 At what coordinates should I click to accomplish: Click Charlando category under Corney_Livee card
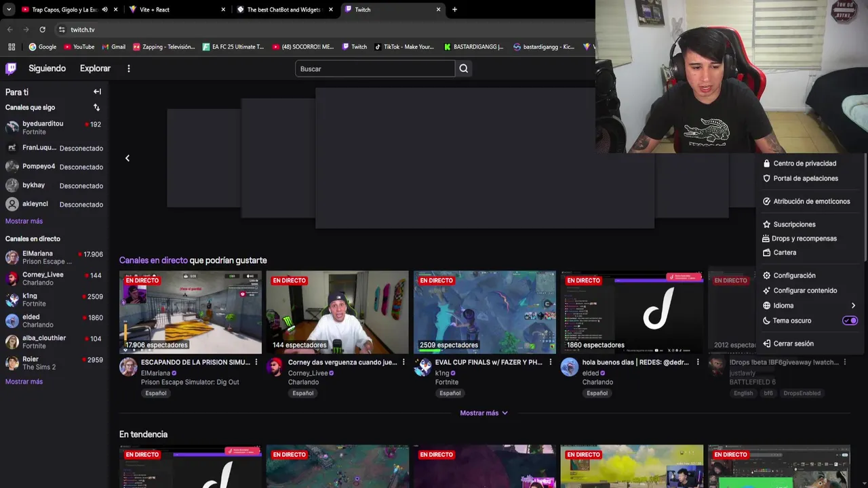pos(303,382)
